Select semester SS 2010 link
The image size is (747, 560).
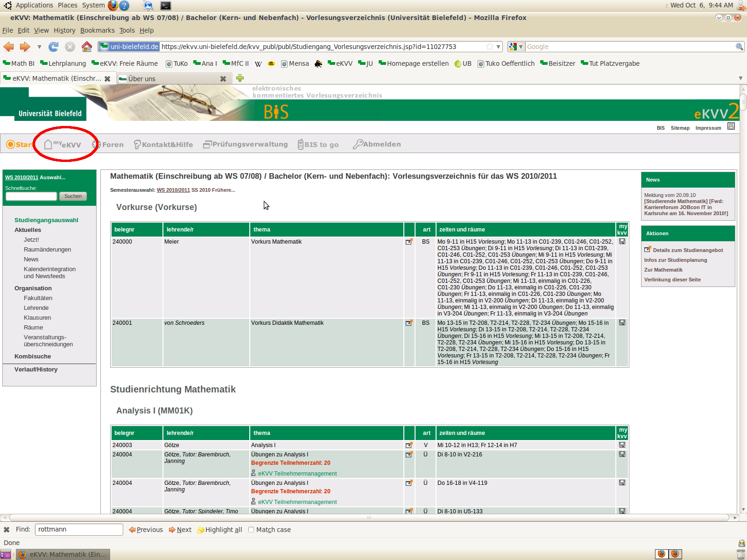click(200, 190)
